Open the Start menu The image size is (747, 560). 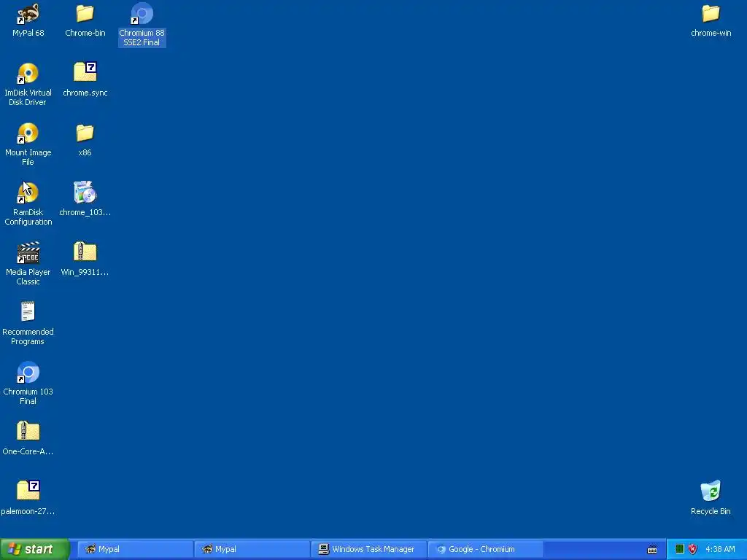click(x=35, y=549)
